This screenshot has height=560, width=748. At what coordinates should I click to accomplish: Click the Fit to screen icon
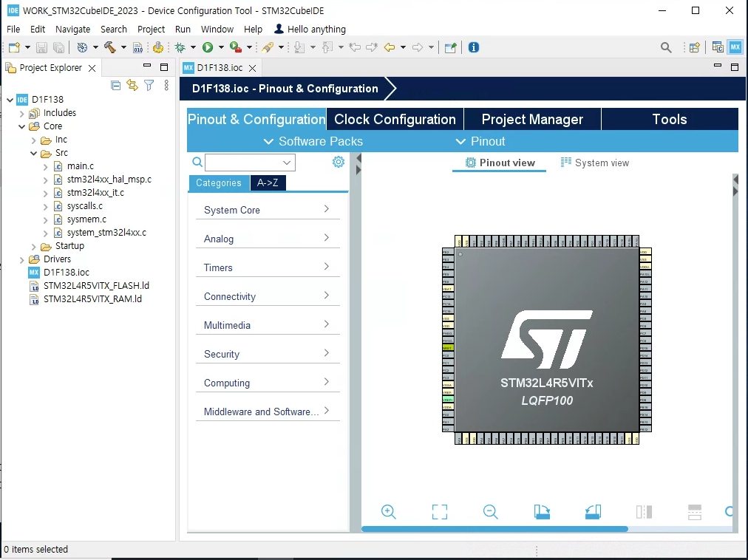coord(440,512)
